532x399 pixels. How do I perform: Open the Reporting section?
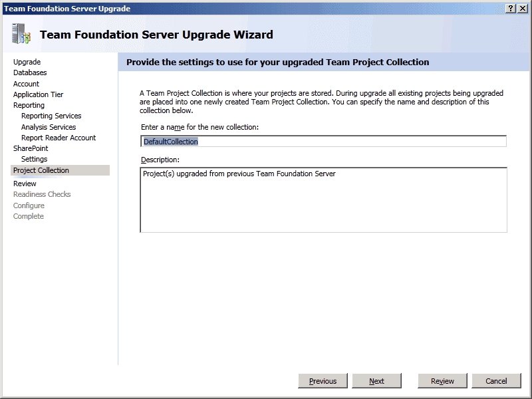[29, 105]
